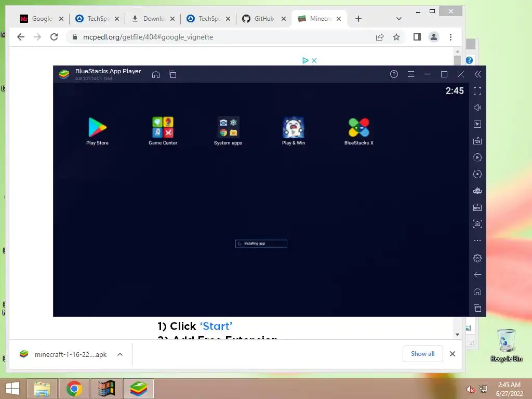Click the AdChoices triangle icon
Image resolution: width=532 pixels, height=399 pixels.
(x=305, y=60)
